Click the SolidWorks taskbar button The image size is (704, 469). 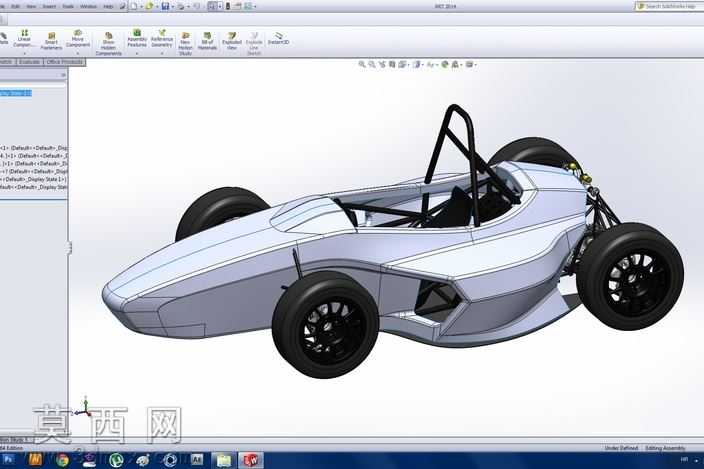pyautogui.click(x=251, y=460)
